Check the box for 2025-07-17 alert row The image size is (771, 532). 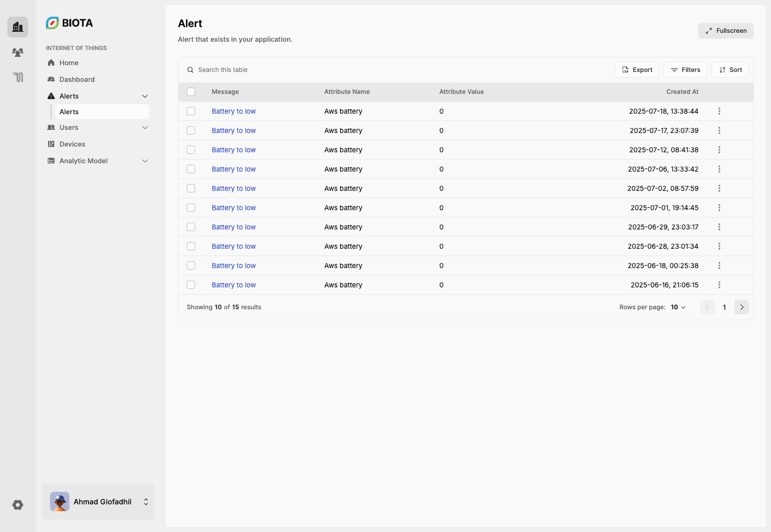[x=191, y=130]
